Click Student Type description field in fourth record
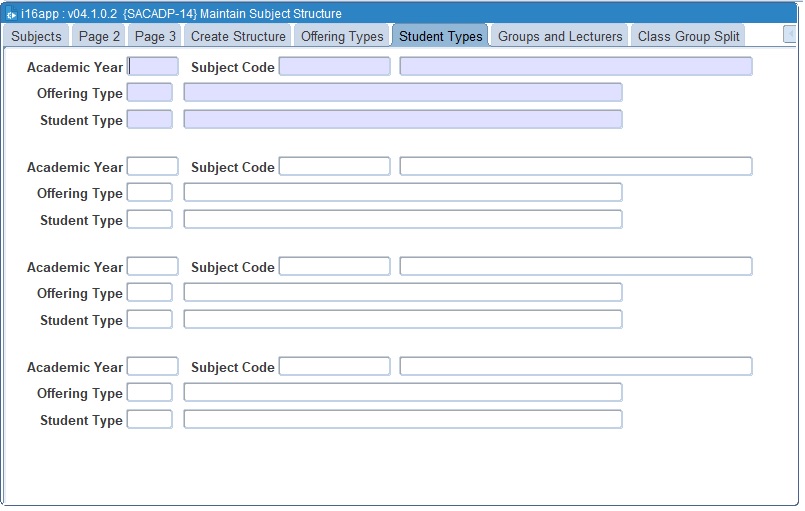 [x=402, y=420]
